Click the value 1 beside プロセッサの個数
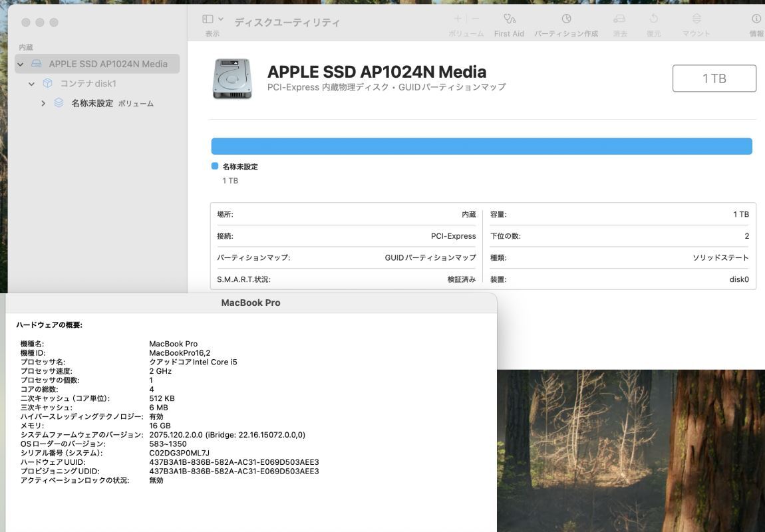765x532 pixels. point(151,380)
